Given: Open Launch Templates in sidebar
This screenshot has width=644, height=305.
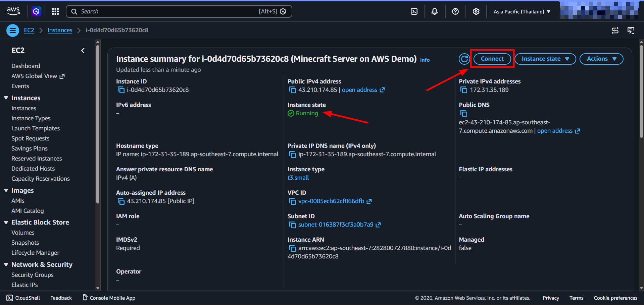Looking at the screenshot, I should coord(36,128).
